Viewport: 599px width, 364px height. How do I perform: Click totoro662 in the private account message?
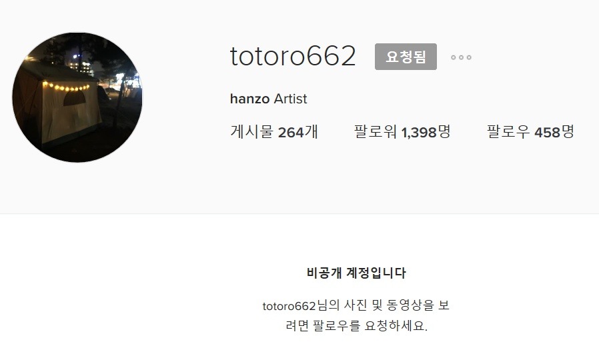coord(289,306)
